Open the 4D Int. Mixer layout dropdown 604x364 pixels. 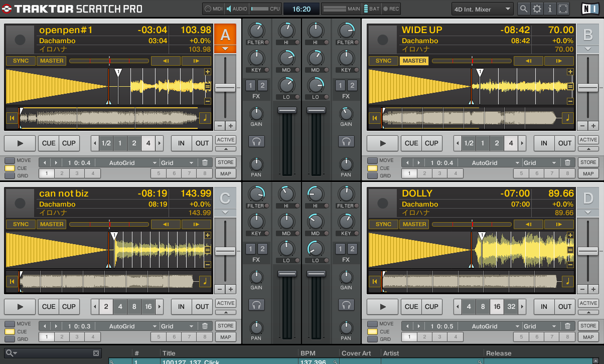[482, 9]
